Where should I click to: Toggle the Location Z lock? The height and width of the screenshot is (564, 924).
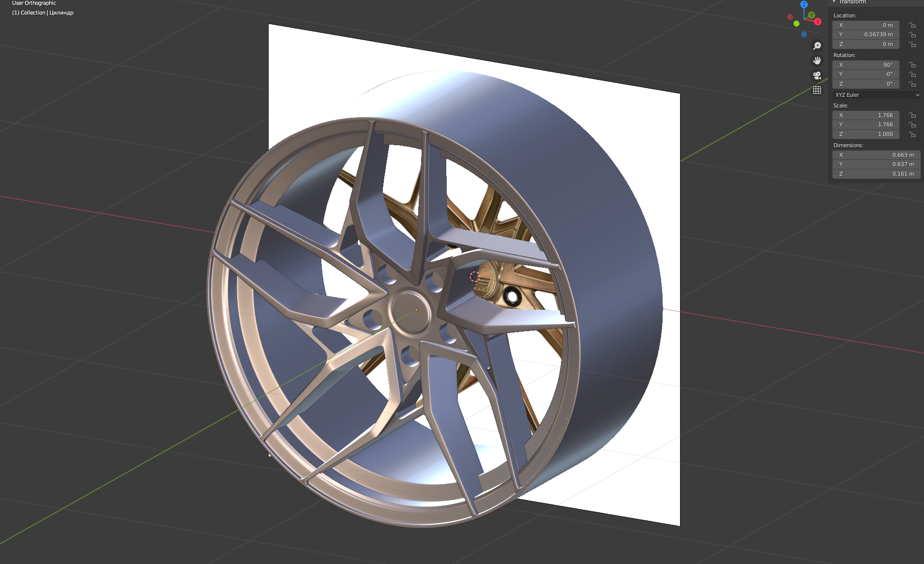coord(912,45)
